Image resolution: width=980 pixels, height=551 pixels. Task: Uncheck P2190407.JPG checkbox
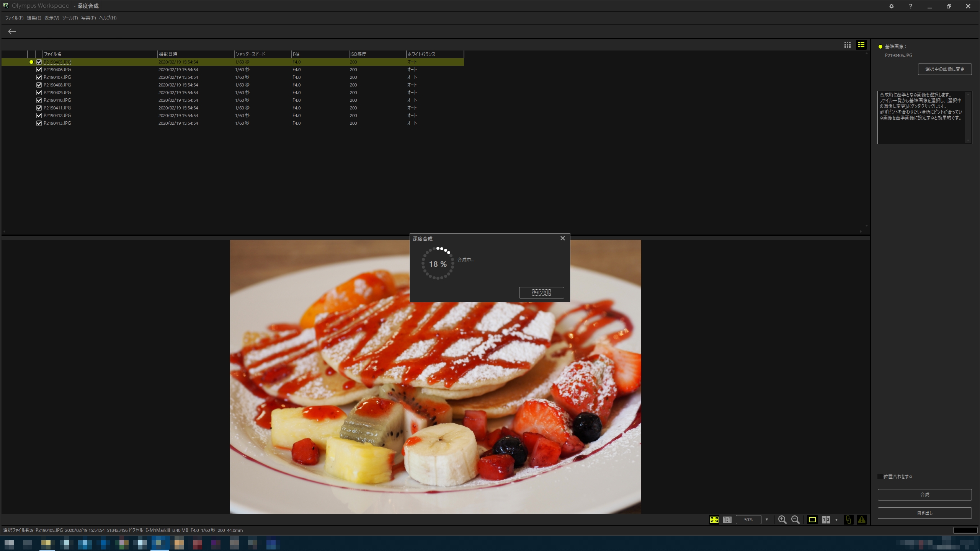click(x=39, y=77)
